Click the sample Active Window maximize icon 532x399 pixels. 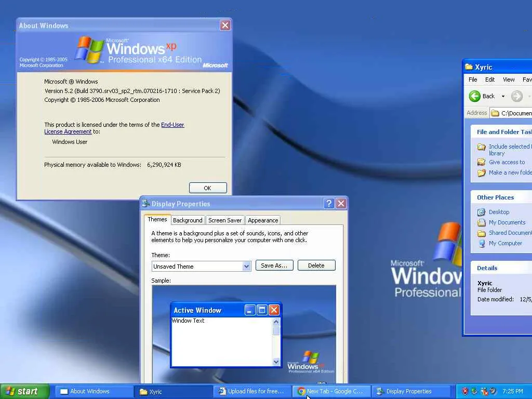click(262, 310)
